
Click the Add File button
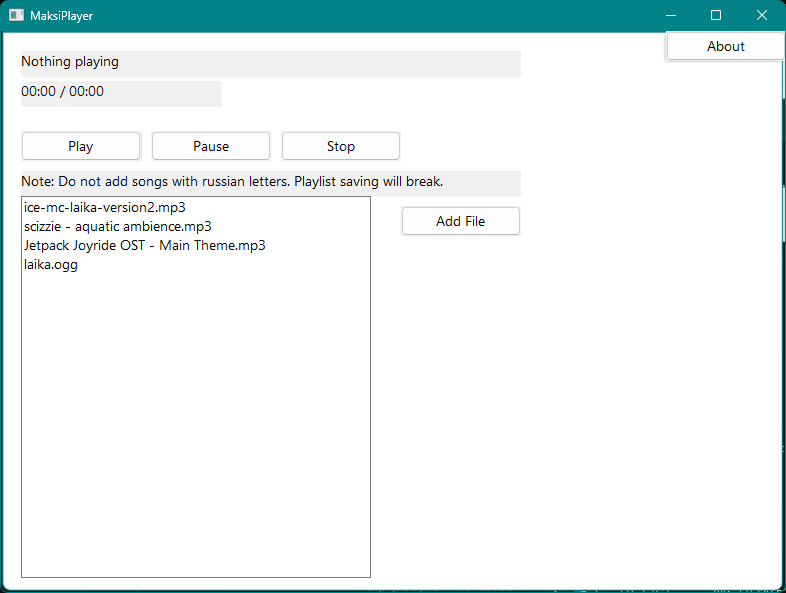point(461,221)
